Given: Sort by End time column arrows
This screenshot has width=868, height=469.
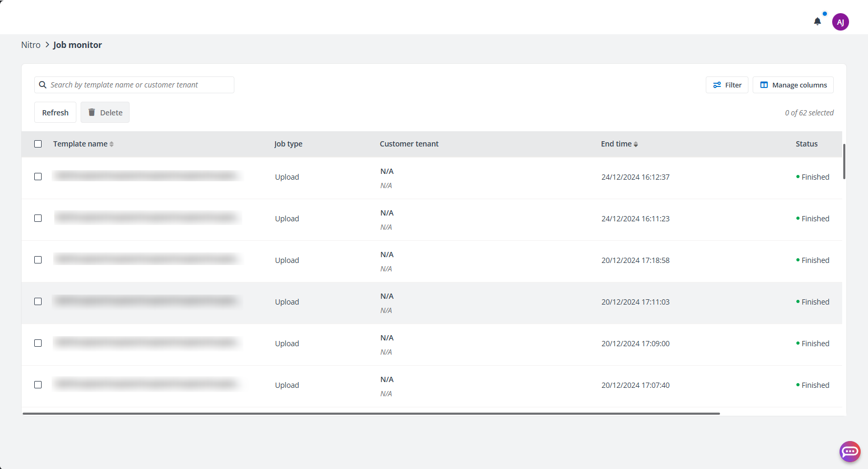Looking at the screenshot, I should click(636, 144).
